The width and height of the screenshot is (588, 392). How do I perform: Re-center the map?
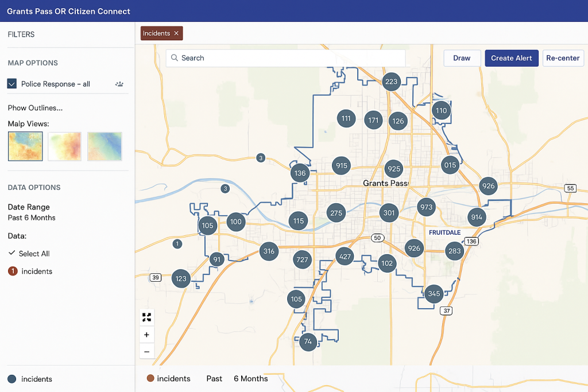tap(563, 58)
